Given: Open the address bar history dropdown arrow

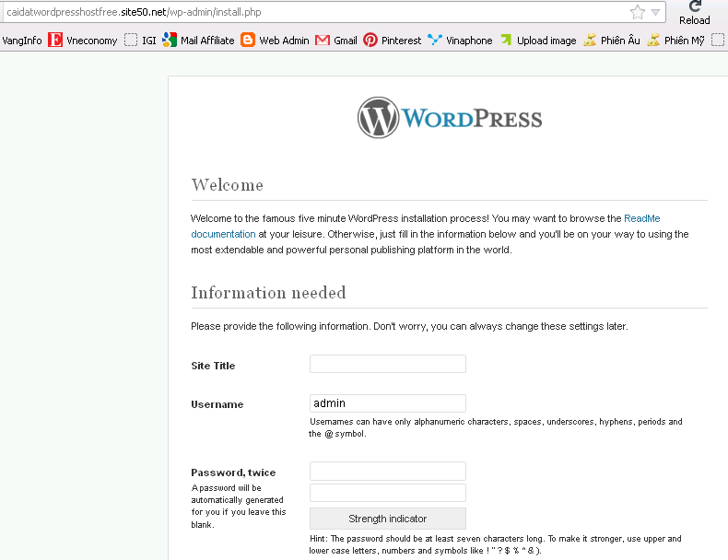Looking at the screenshot, I should click(x=655, y=13).
